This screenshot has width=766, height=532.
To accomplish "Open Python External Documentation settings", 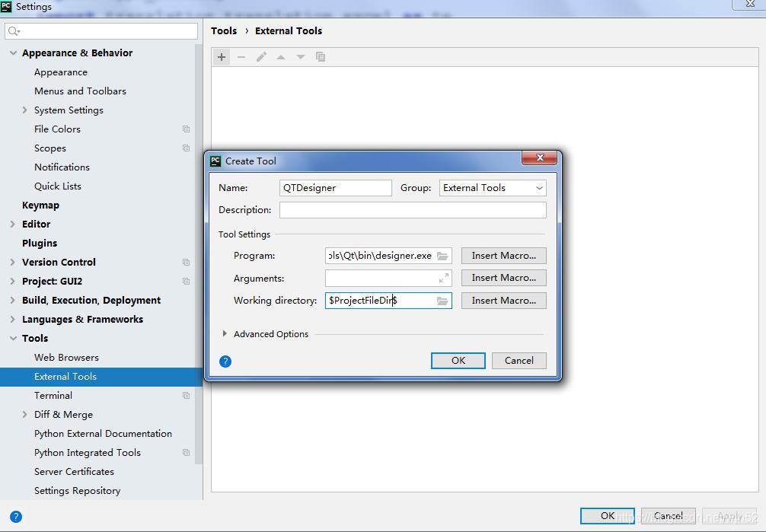I will [x=103, y=434].
